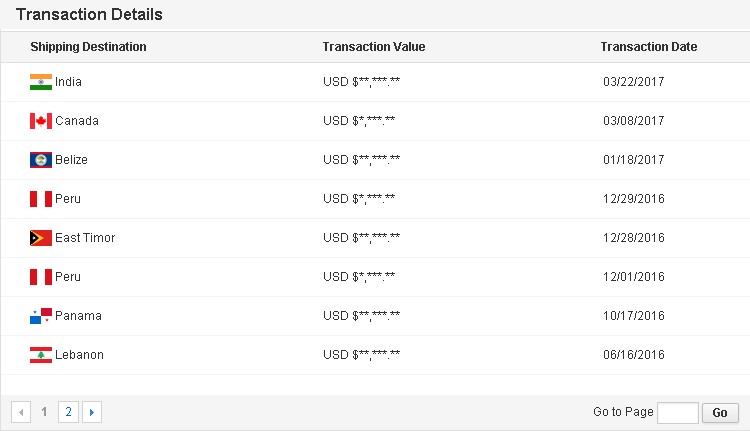The width and height of the screenshot is (750, 431).
Task: Go to next page arrow
Action: [92, 412]
